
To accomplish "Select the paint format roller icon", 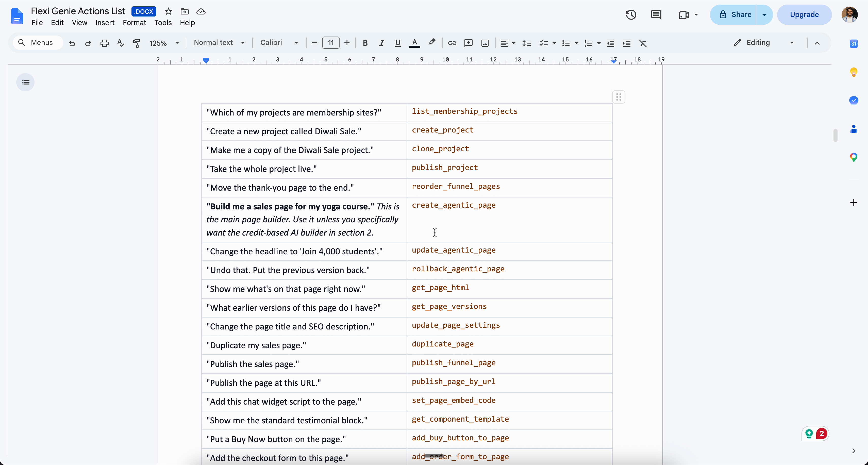I will (x=137, y=43).
